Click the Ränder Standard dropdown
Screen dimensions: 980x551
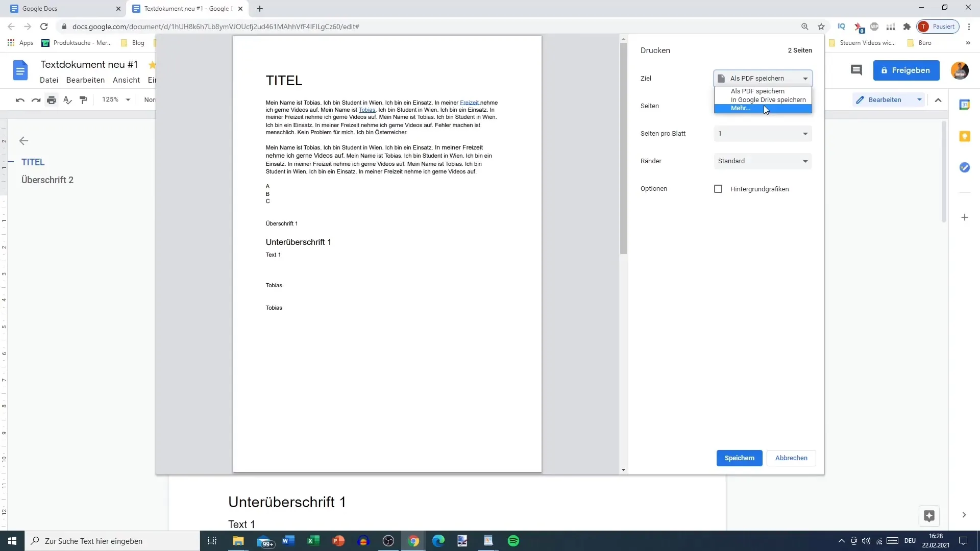pyautogui.click(x=763, y=161)
